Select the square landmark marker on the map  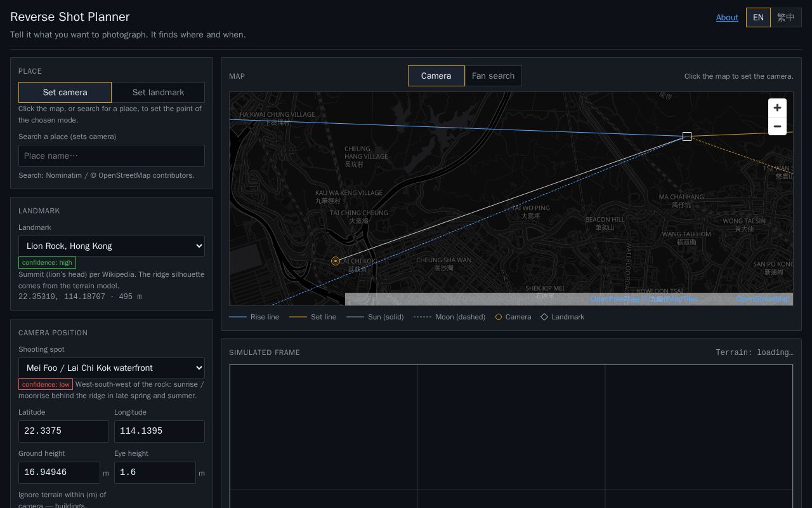(687, 137)
